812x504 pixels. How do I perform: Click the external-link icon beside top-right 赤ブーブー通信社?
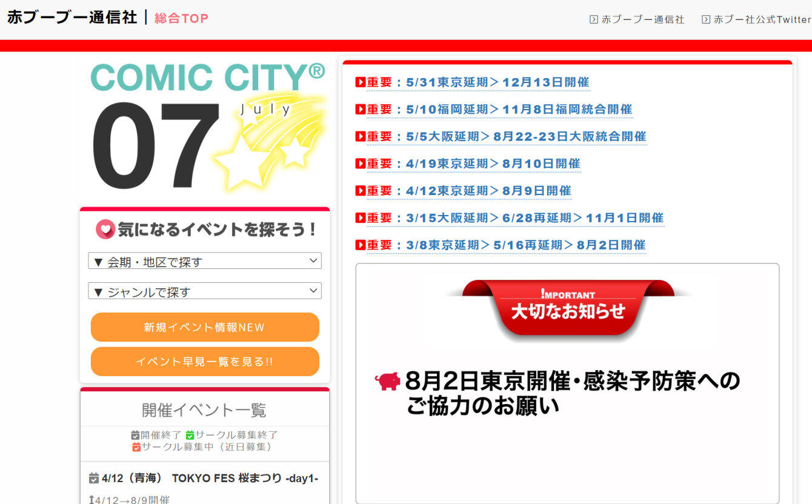593,19
